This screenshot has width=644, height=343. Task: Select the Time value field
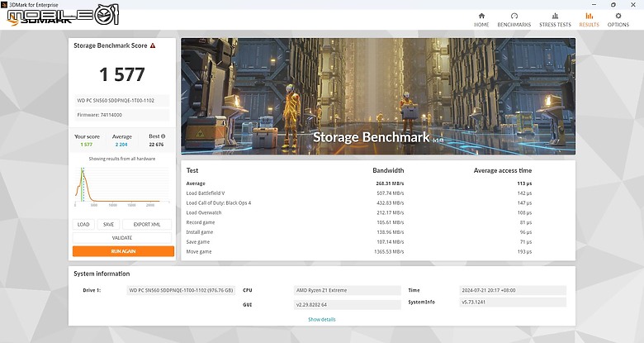click(513, 290)
